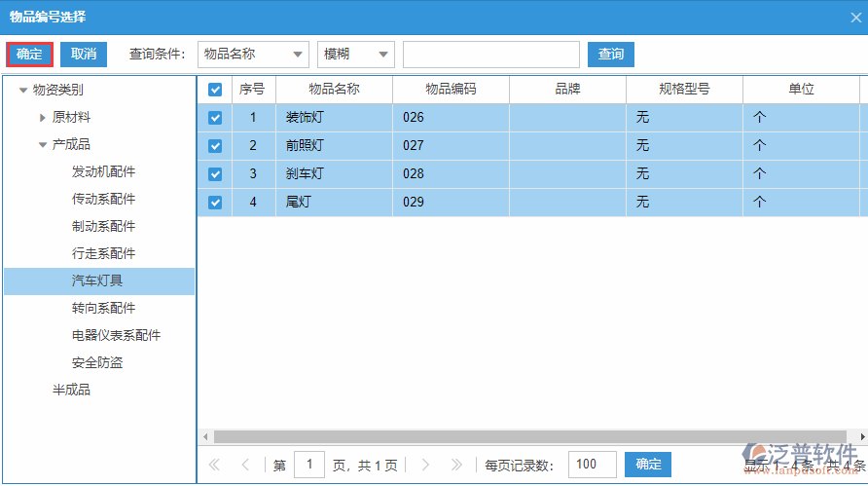Select 电器仪表系配件 category in tree
This screenshot has width=868, height=486.
coord(116,336)
